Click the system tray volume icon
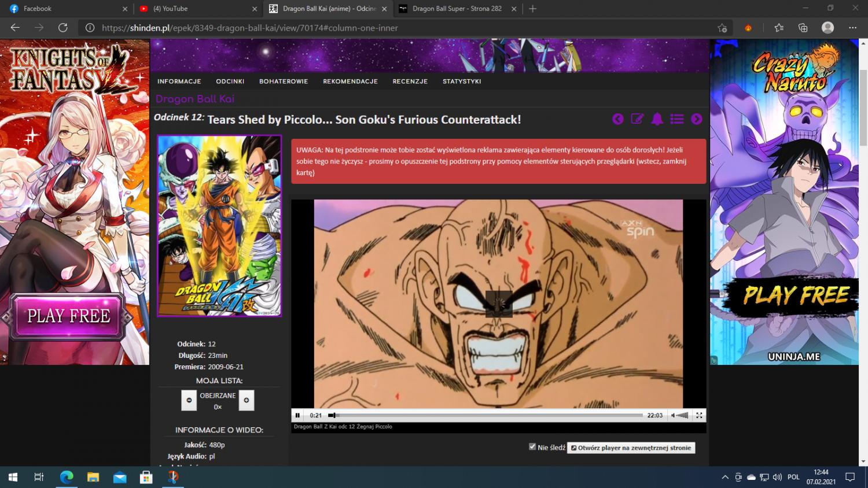The image size is (868, 488). click(x=777, y=477)
